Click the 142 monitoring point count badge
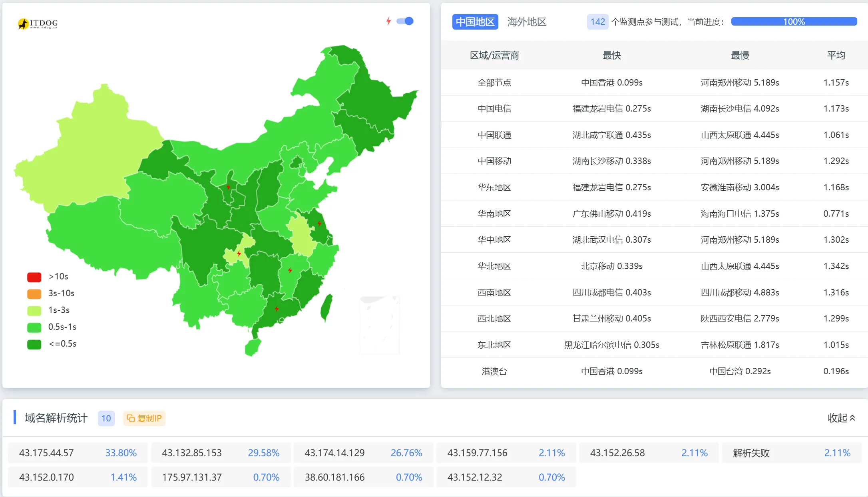The image size is (868, 497). [597, 22]
